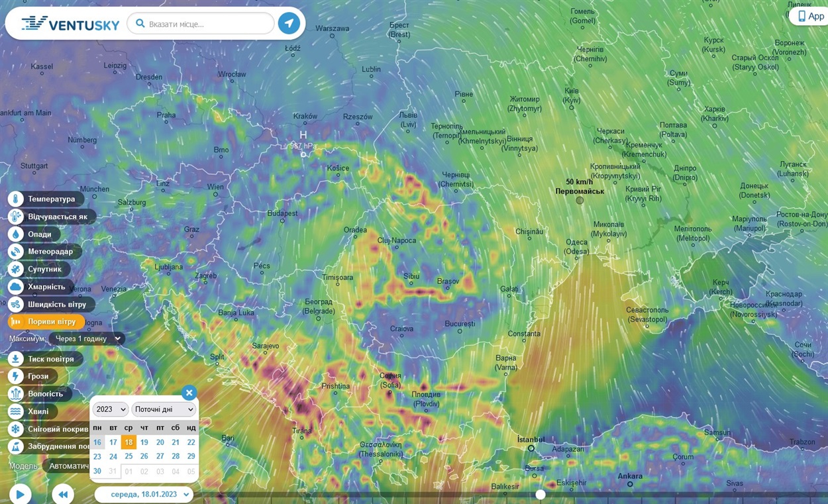The height and width of the screenshot is (504, 828).
Task: Click the Budapest city label
Action: coord(283,213)
